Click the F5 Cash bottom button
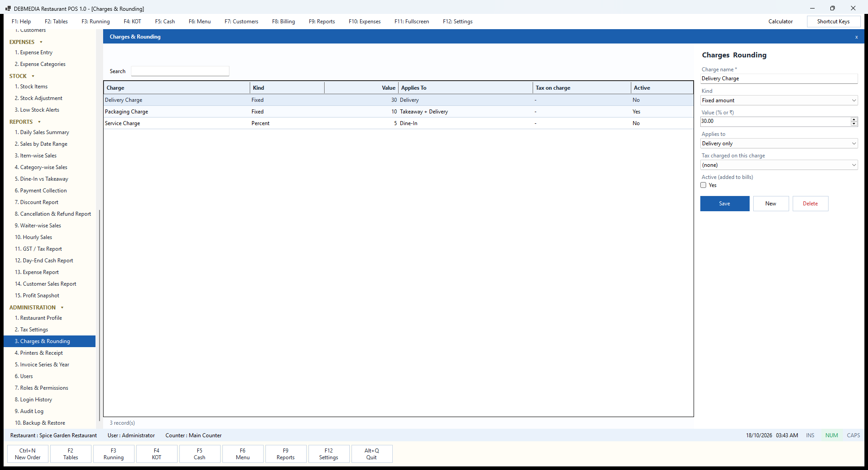The image size is (868, 470). [200, 454]
